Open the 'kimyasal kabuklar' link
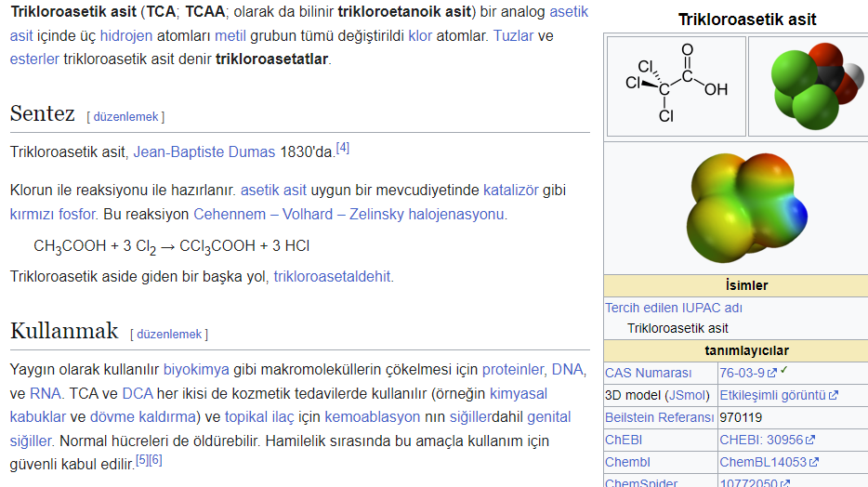The width and height of the screenshot is (868, 487). pyautogui.click(x=519, y=393)
